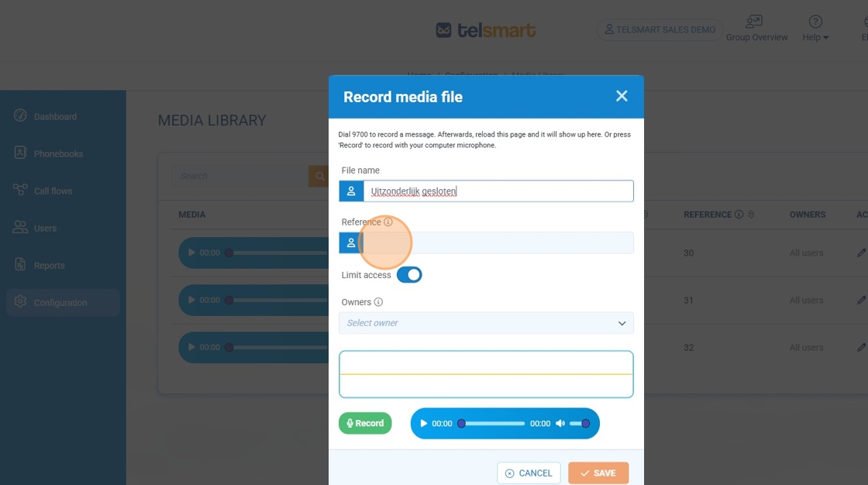Click the Group Overview icon
The width and height of the screenshot is (868, 485).
click(x=753, y=22)
